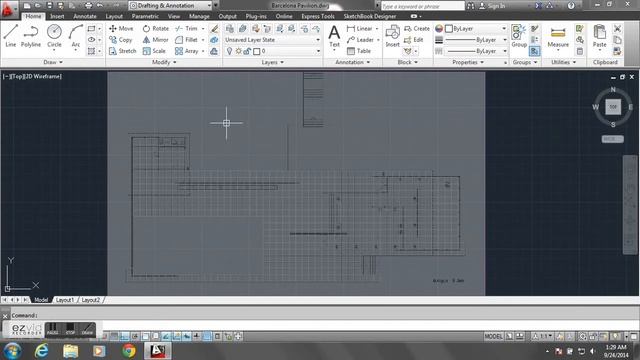Expand the Properties panel
Image resolution: width=640 pixels, height=360 pixels.
pyautogui.click(x=468, y=62)
